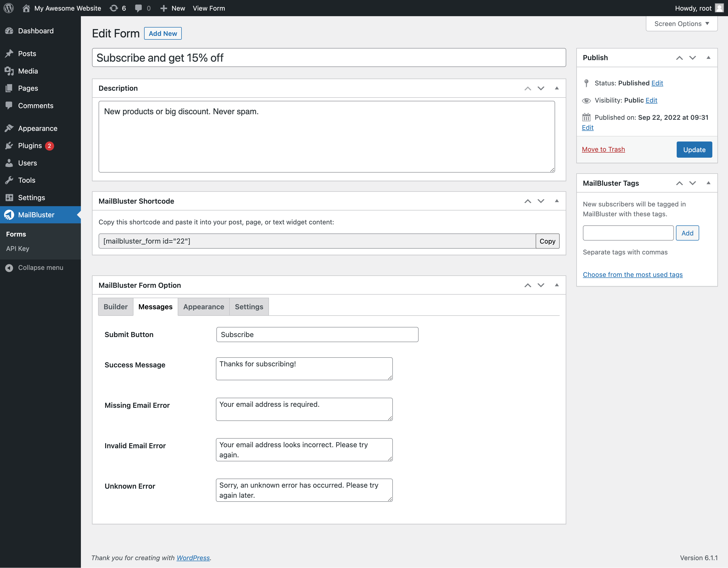This screenshot has width=728, height=568.
Task: Switch to the Builder tab
Action: (115, 307)
